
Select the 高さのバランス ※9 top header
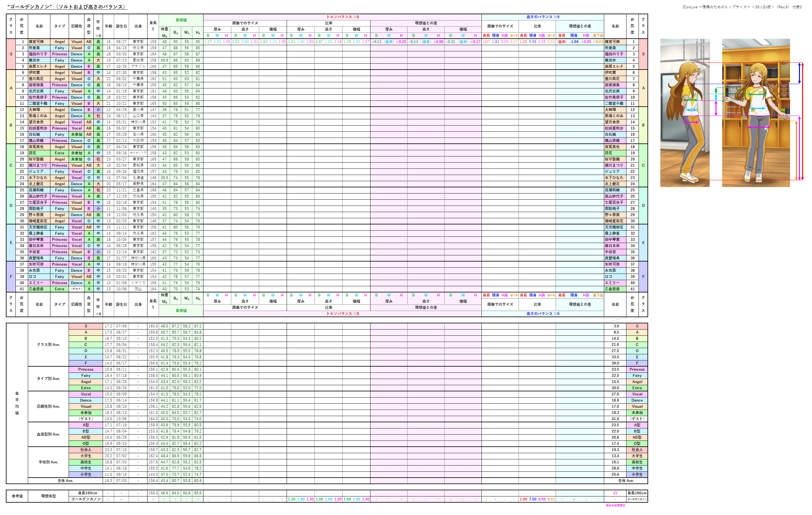click(x=543, y=16)
